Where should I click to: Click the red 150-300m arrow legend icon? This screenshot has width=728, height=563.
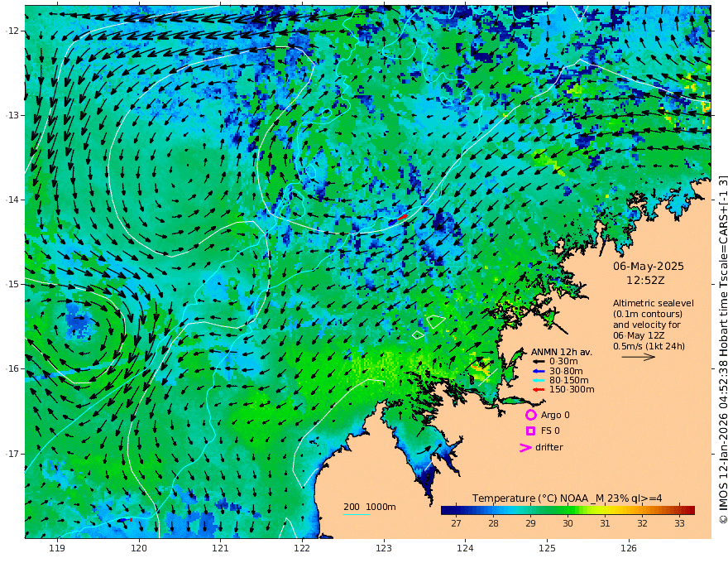[x=539, y=390]
